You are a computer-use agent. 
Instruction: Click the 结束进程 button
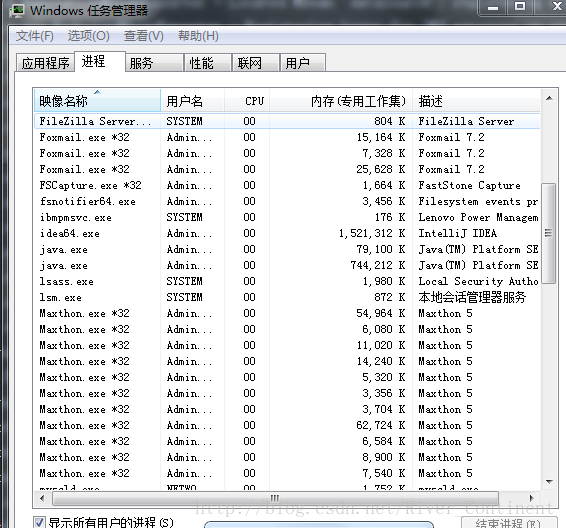tap(509, 523)
